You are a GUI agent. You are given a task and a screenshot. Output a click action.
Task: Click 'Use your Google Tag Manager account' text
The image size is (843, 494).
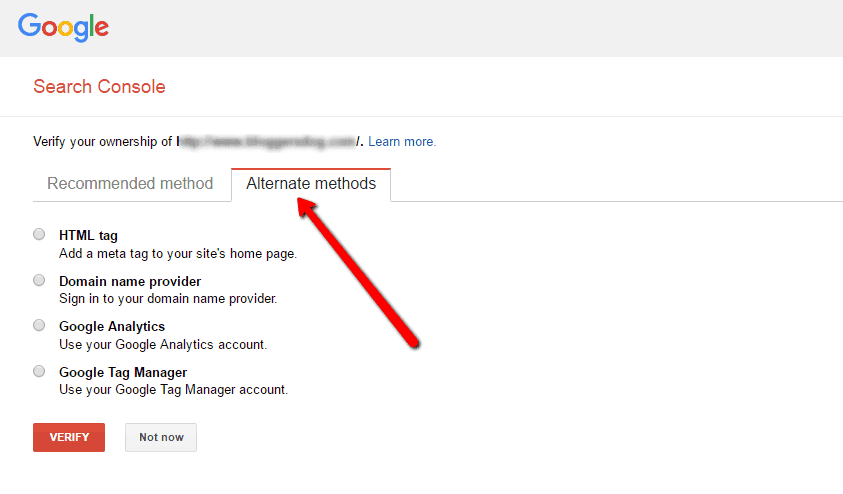coord(174,390)
